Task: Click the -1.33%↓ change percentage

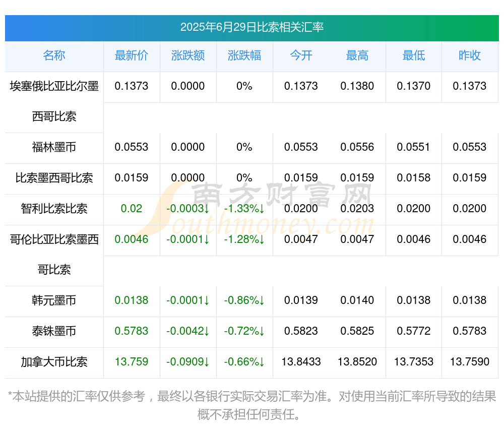Action: pos(244,209)
